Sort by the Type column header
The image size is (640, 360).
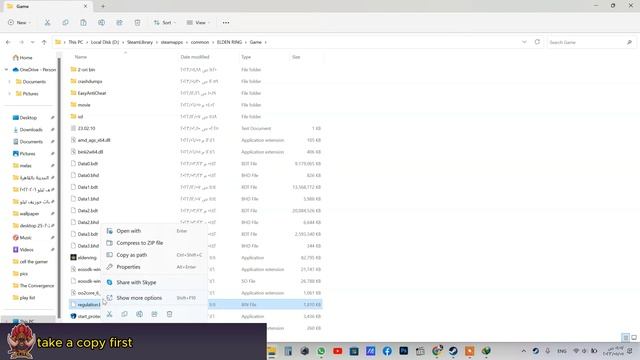[x=246, y=57]
